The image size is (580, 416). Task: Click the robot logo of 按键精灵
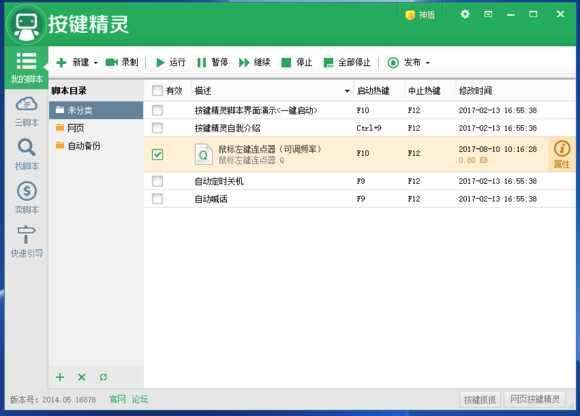26,26
